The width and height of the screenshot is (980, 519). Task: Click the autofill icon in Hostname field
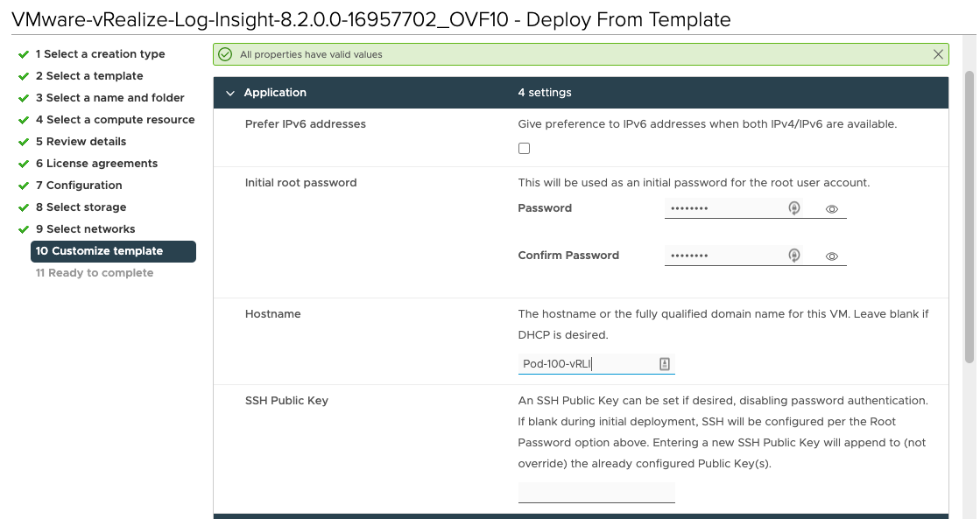tap(665, 364)
